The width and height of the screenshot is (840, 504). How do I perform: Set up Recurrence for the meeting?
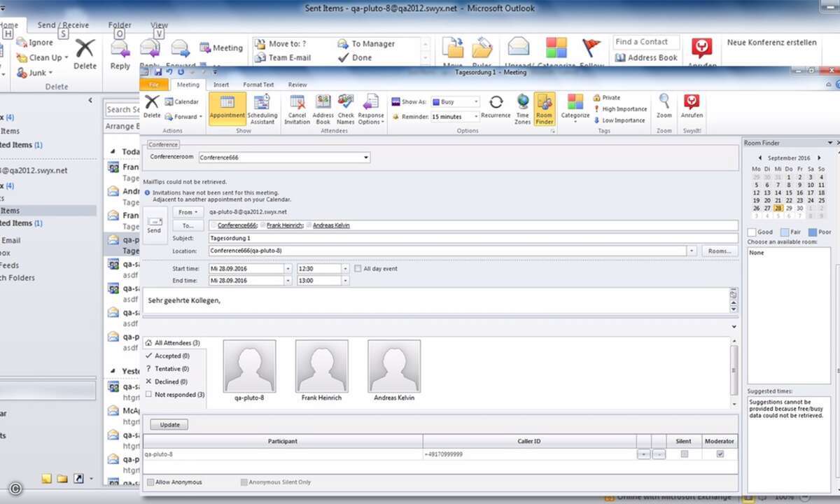(x=496, y=106)
